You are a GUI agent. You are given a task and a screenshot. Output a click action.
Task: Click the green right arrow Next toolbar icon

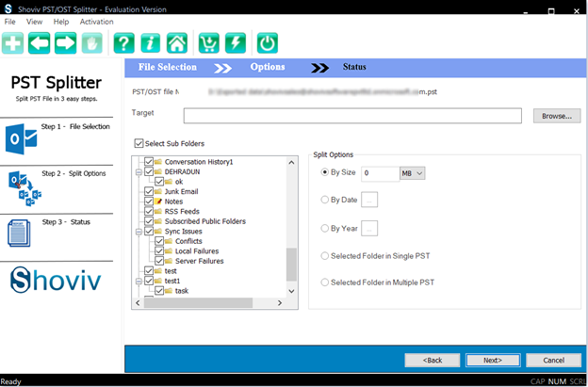coord(66,43)
